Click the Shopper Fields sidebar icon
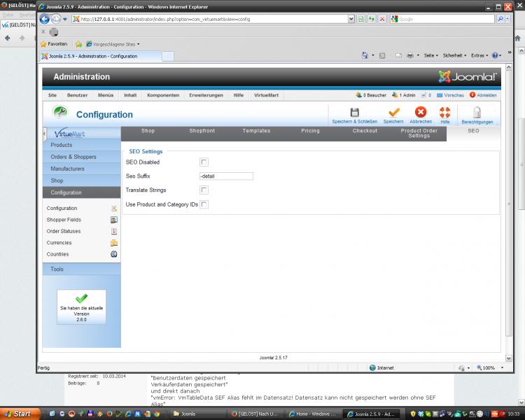The image size is (525, 420). pos(114,220)
